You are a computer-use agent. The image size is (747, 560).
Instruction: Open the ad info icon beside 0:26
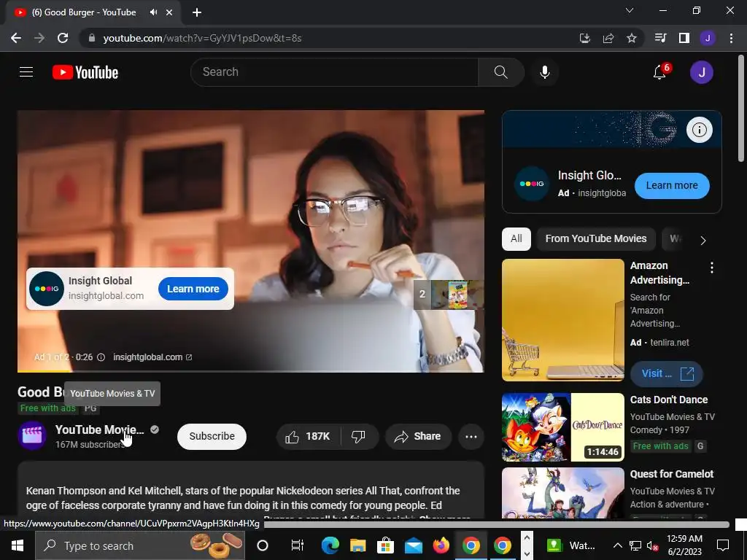coord(101,357)
